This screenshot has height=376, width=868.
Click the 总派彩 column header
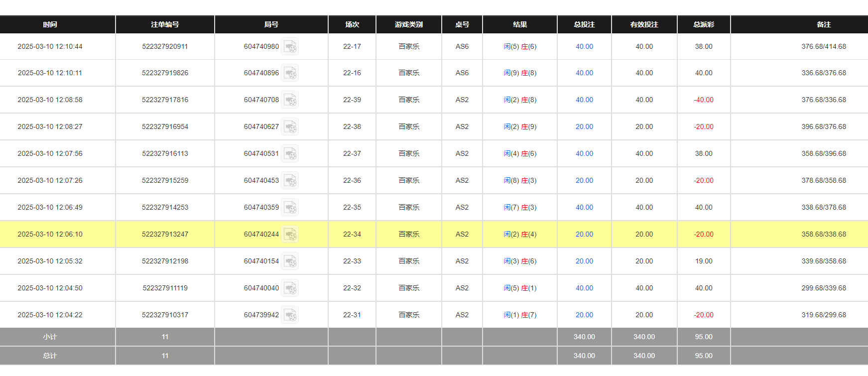[x=703, y=24]
